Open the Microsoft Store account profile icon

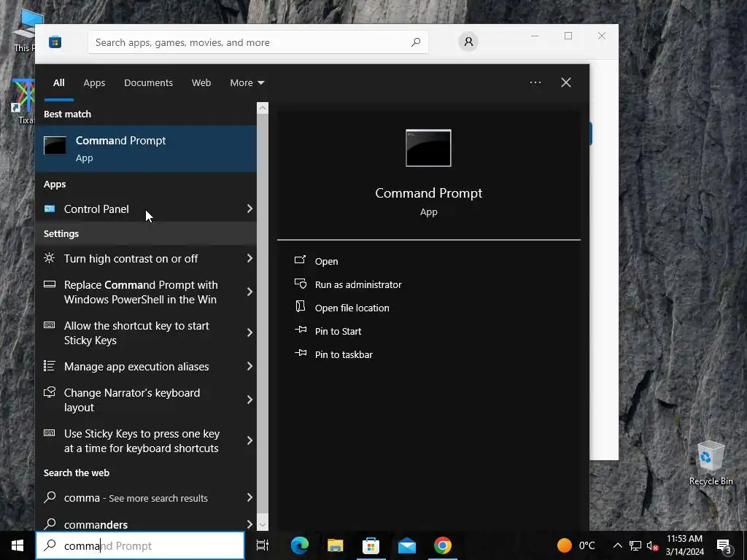(468, 42)
